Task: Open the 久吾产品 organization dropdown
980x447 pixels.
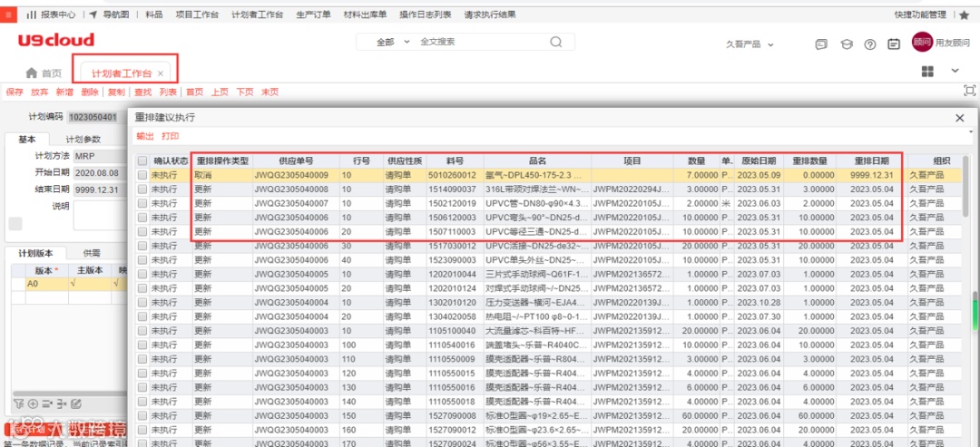Action: 750,44
